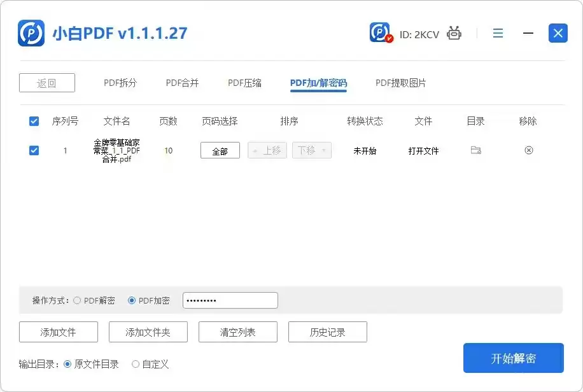This screenshot has height=392, width=583.
Task: Select the PDF解密 radio button
Action: pos(77,300)
